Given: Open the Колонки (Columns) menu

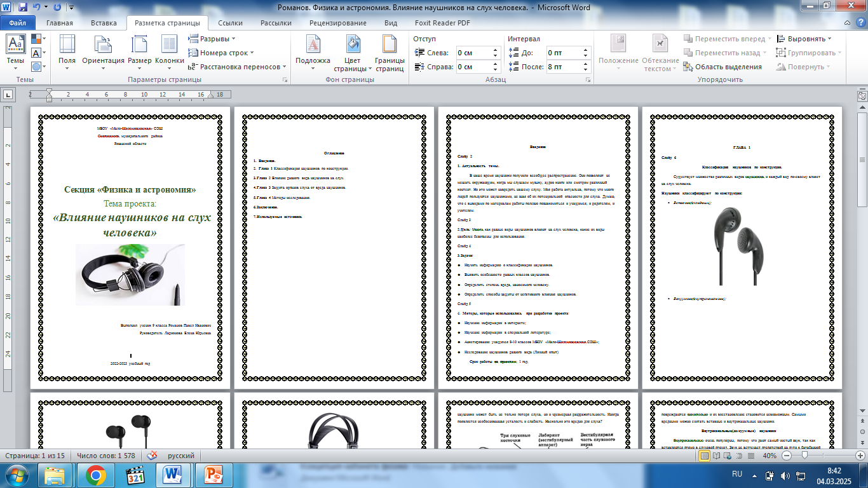Looking at the screenshot, I should pyautogui.click(x=170, y=52).
